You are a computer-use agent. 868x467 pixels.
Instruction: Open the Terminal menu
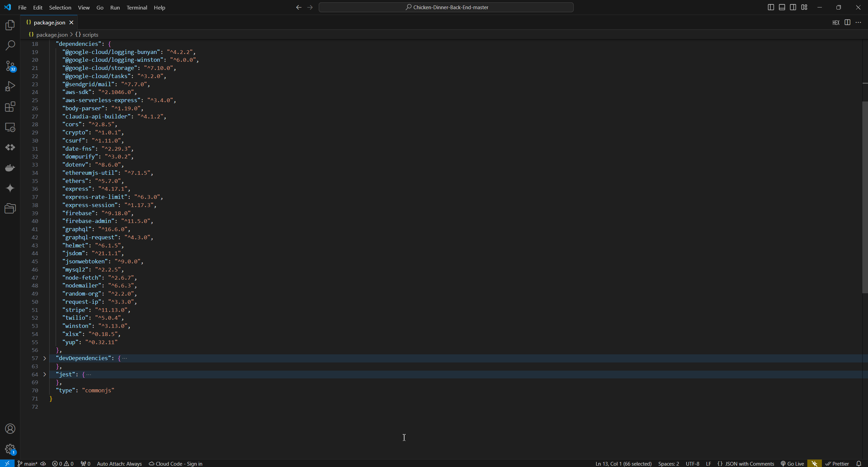tap(137, 7)
